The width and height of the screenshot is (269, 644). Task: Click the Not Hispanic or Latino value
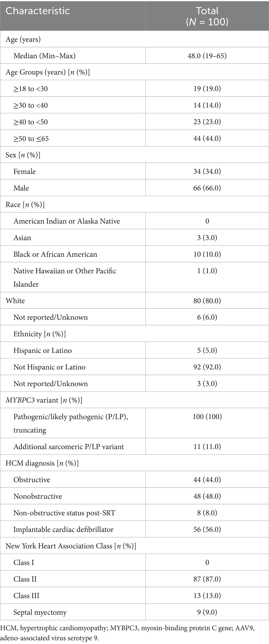pos(207,367)
